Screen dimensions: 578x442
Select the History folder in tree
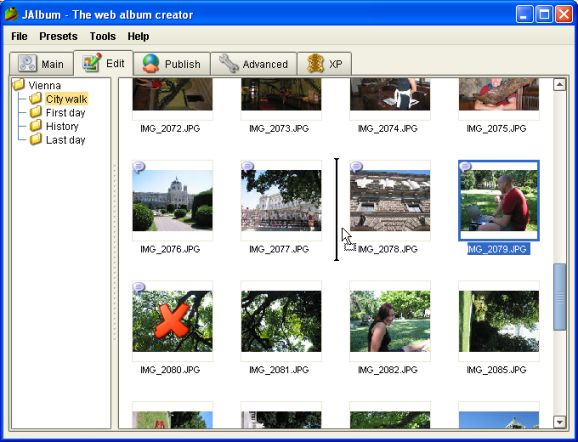62,126
